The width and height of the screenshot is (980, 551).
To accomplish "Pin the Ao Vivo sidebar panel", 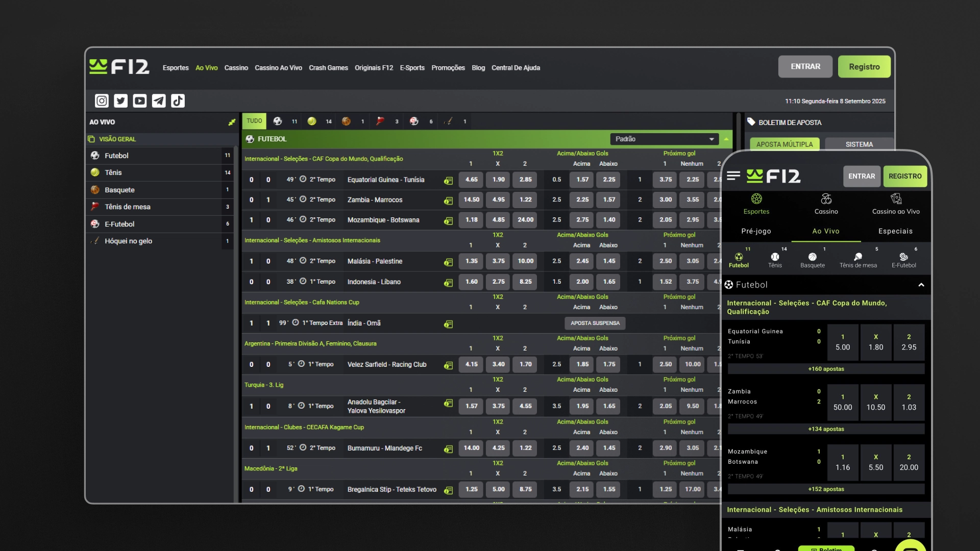I will pyautogui.click(x=232, y=122).
